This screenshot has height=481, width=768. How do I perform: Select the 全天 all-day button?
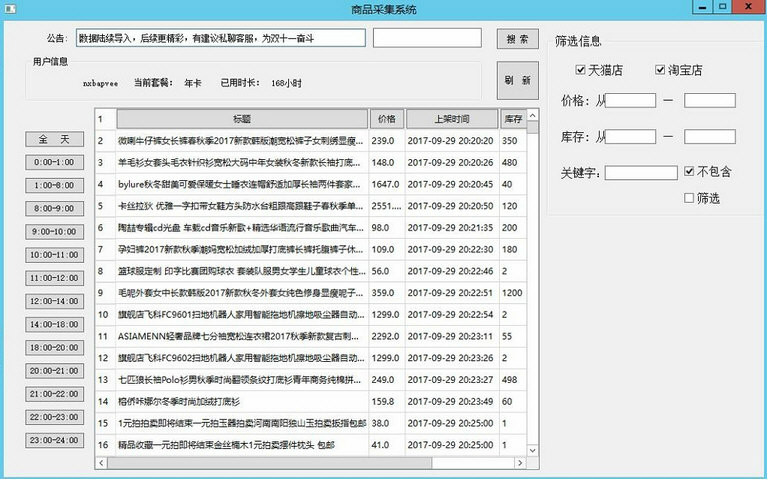click(54, 139)
